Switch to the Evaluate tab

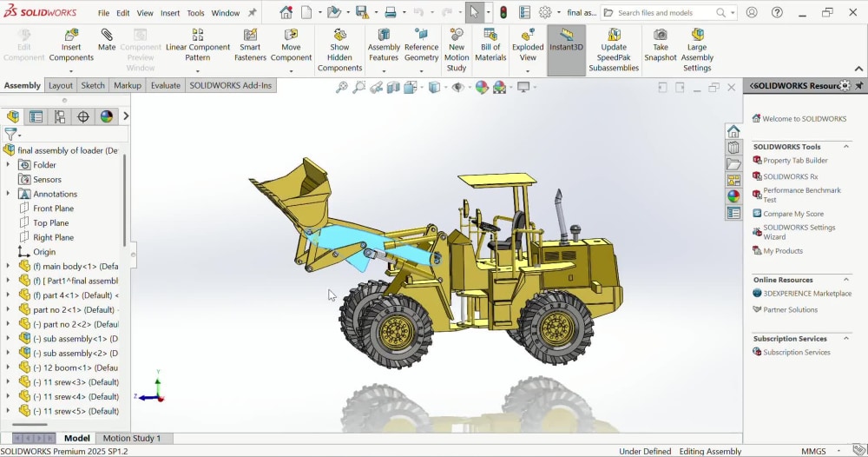(166, 85)
